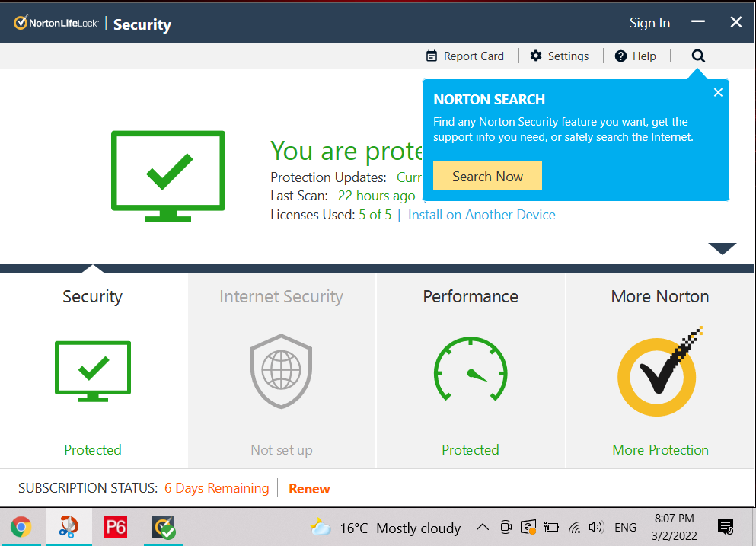Click Install on Another Device link
The height and width of the screenshot is (546, 756).
click(482, 215)
